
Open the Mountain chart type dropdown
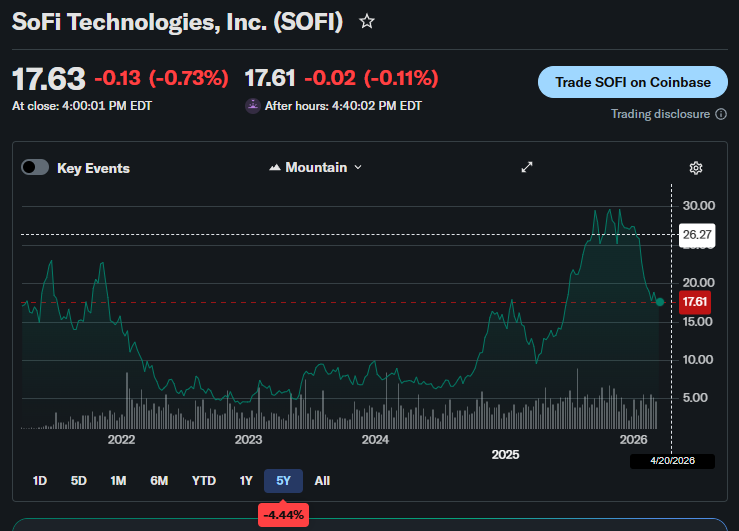tap(315, 167)
